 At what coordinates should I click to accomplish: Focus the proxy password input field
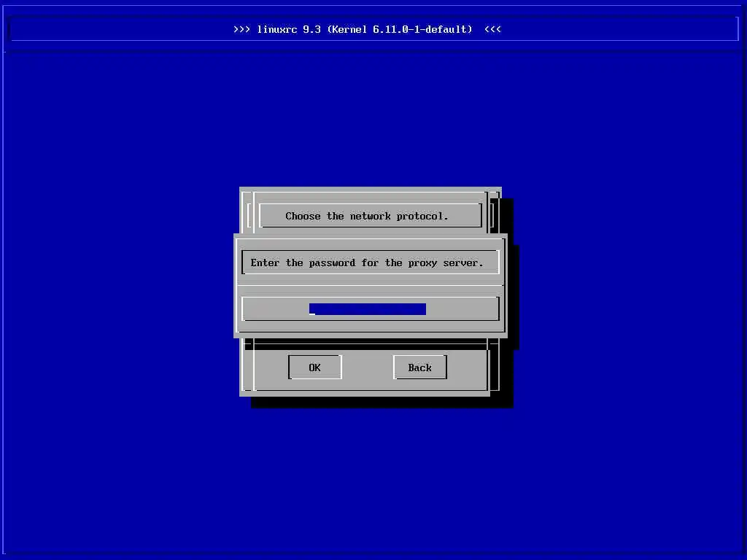click(368, 309)
